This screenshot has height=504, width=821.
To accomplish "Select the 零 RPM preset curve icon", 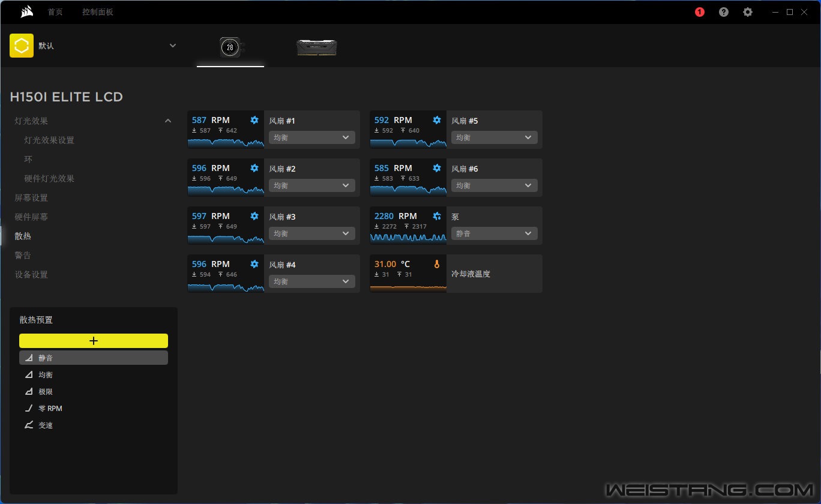I will [x=29, y=408].
